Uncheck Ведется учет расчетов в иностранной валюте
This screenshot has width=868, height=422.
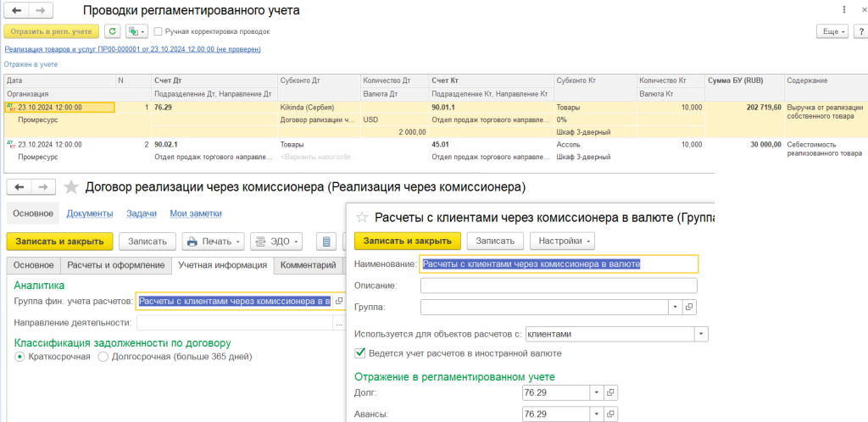pyautogui.click(x=360, y=353)
